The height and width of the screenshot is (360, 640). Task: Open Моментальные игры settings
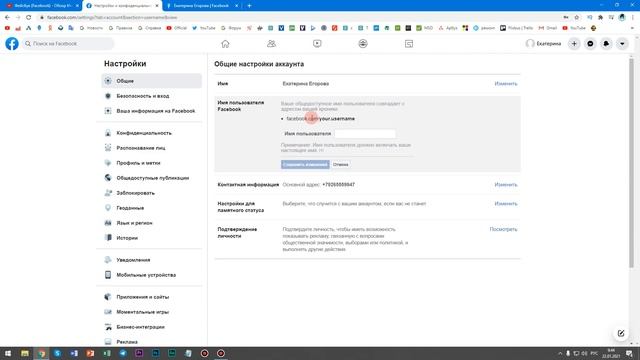pos(151,312)
